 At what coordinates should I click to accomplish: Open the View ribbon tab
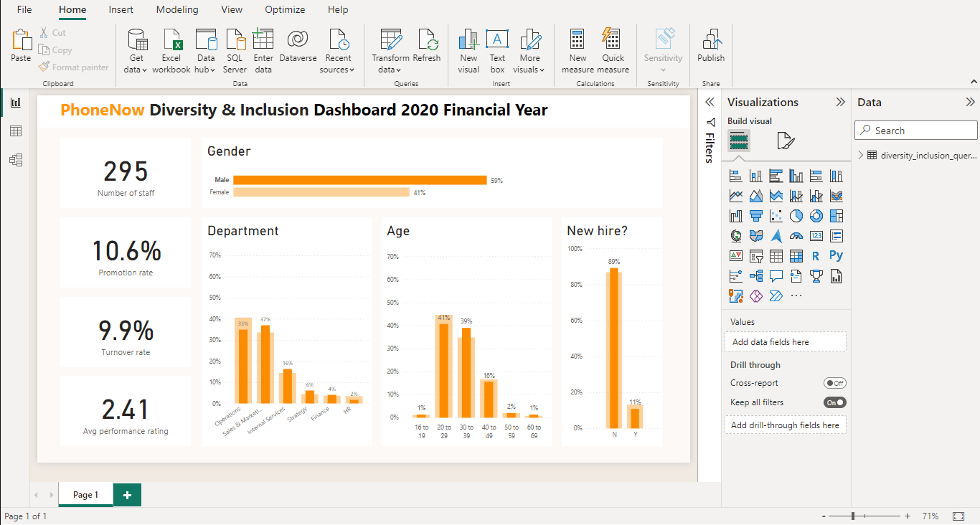coord(232,10)
